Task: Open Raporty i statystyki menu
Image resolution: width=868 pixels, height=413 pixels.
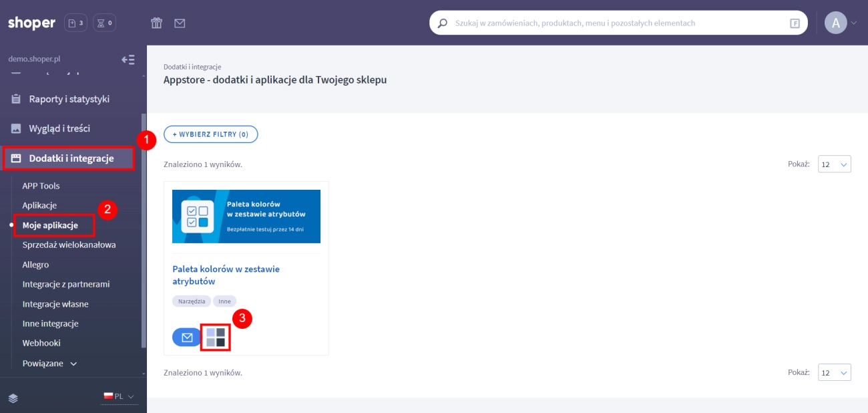Action: pos(69,99)
